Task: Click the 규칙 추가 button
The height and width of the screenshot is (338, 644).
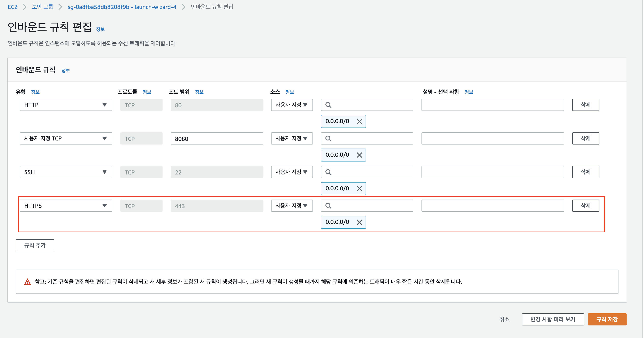Action: point(35,245)
